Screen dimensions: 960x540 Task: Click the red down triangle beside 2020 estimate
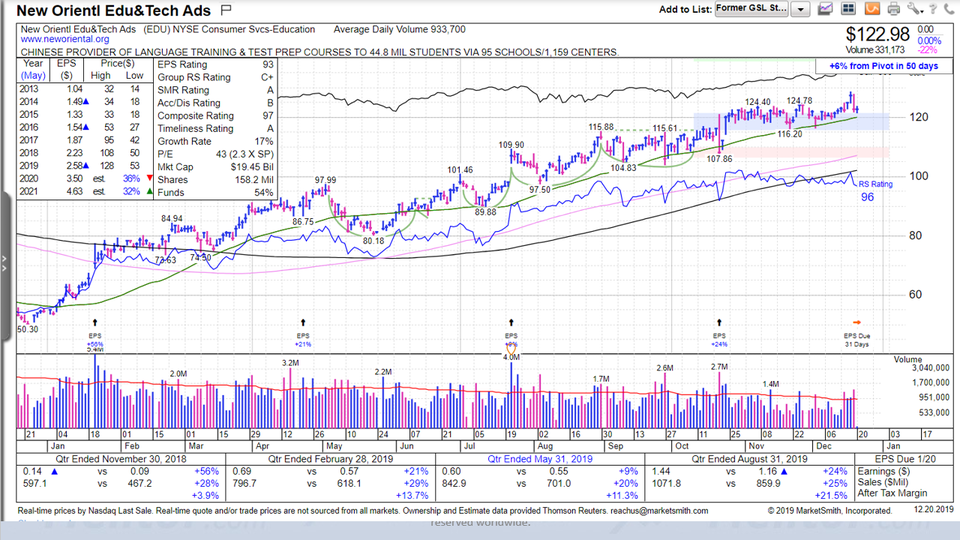[150, 178]
